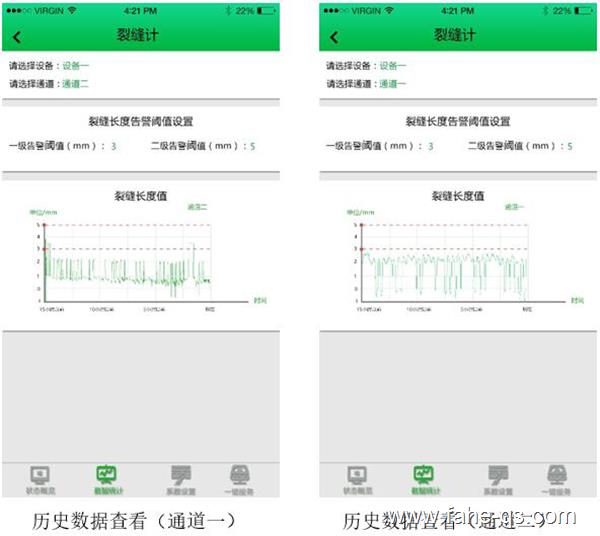This screenshot has width=600, height=536.
Task: Tap 裂缝计 title on right phone
Action: 455,35
